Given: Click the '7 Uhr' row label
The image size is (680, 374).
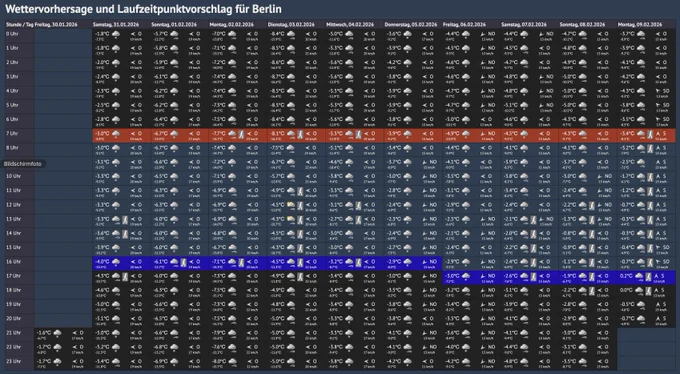Looking at the screenshot, I should point(12,134).
